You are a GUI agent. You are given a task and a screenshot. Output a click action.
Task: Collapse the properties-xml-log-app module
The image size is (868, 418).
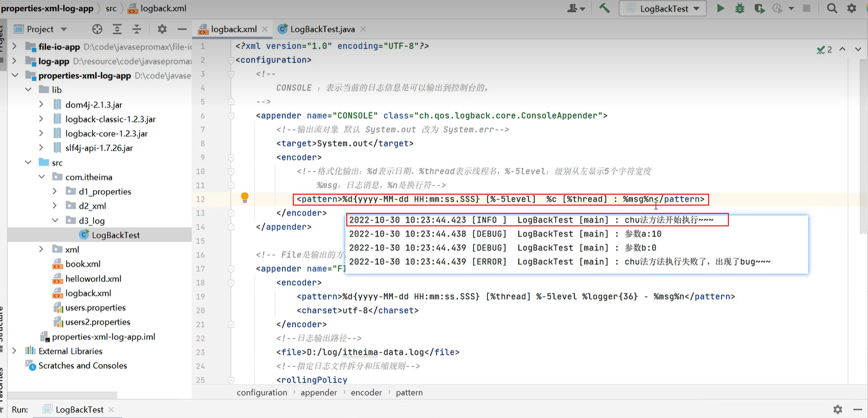click(15, 75)
